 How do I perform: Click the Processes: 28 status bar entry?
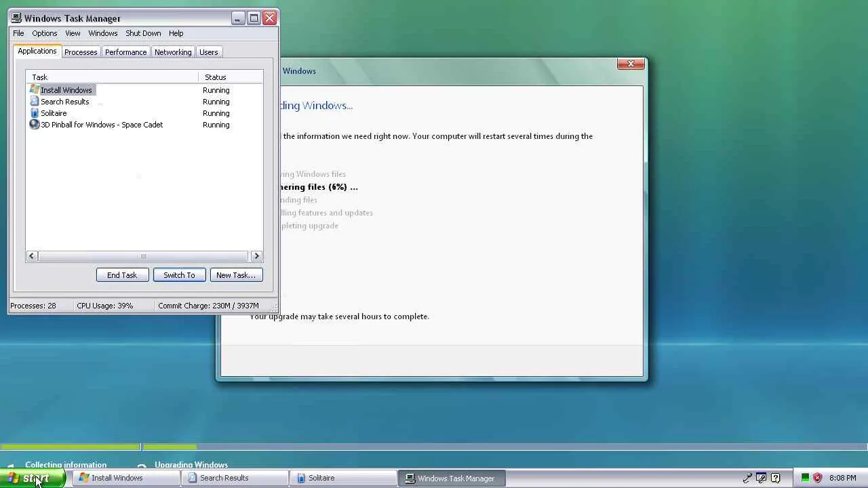pyautogui.click(x=33, y=306)
